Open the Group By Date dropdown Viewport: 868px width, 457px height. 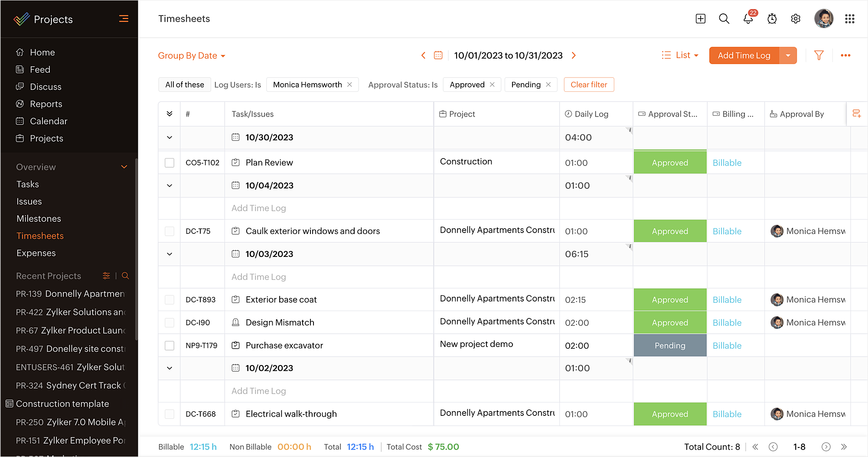pos(191,55)
